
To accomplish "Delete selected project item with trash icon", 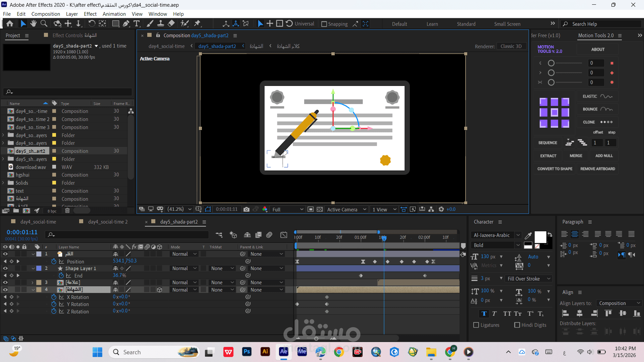I will coord(67,210).
